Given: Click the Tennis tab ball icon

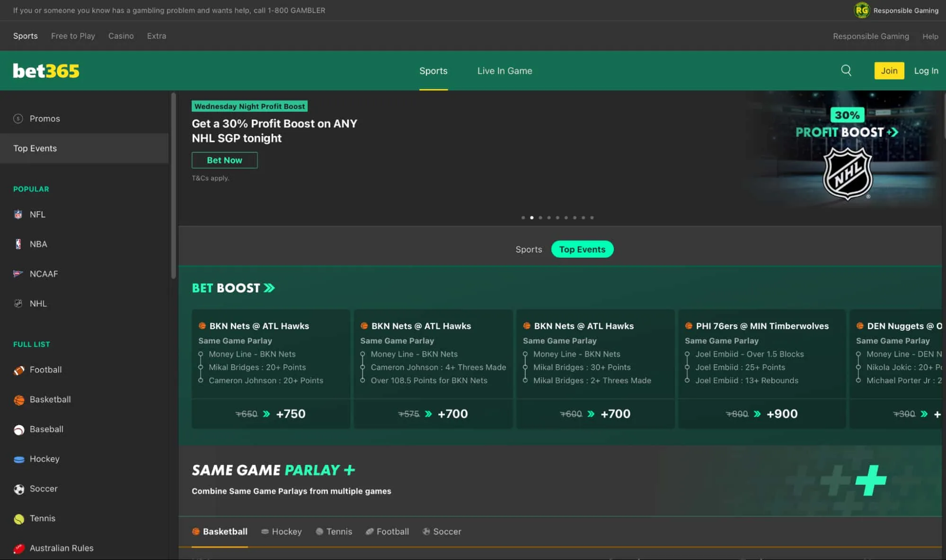Looking at the screenshot, I should point(319,532).
